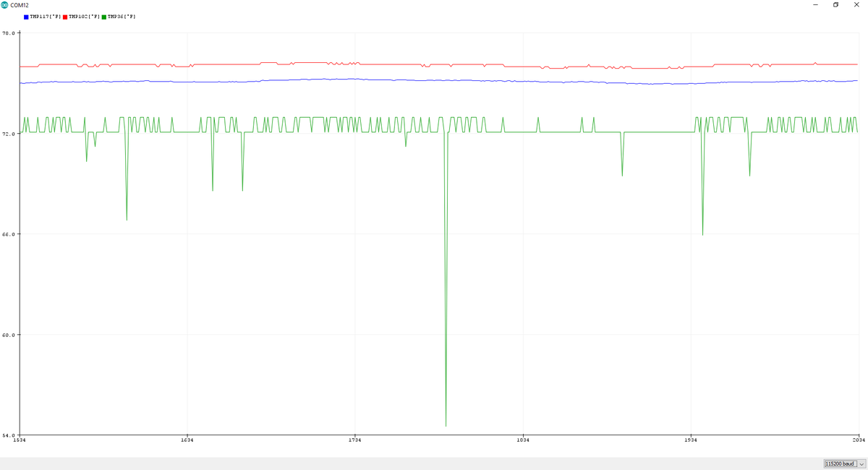Click the TMP117[°F] legend label
Image resolution: width=868 pixels, height=470 pixels.
[46, 17]
